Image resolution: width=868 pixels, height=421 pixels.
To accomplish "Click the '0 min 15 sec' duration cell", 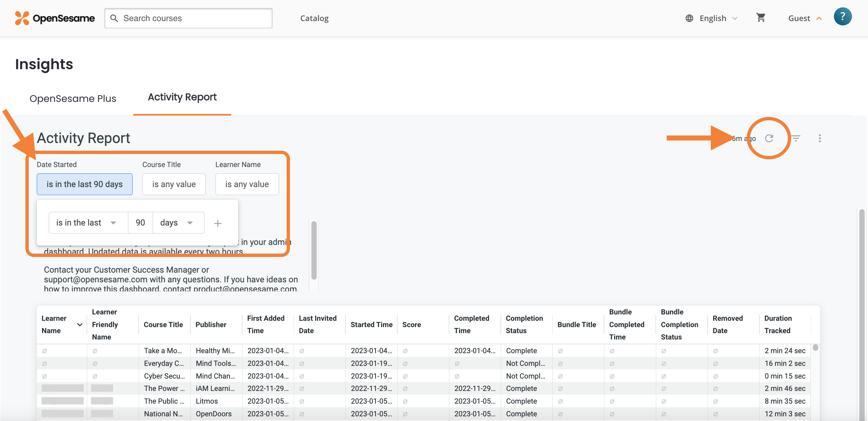I will (x=785, y=376).
